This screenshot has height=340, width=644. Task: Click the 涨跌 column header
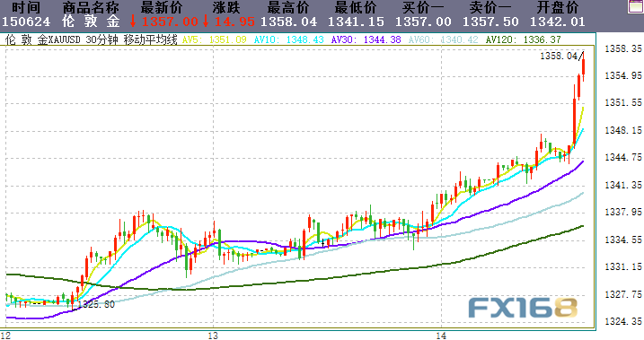tap(226, 7)
